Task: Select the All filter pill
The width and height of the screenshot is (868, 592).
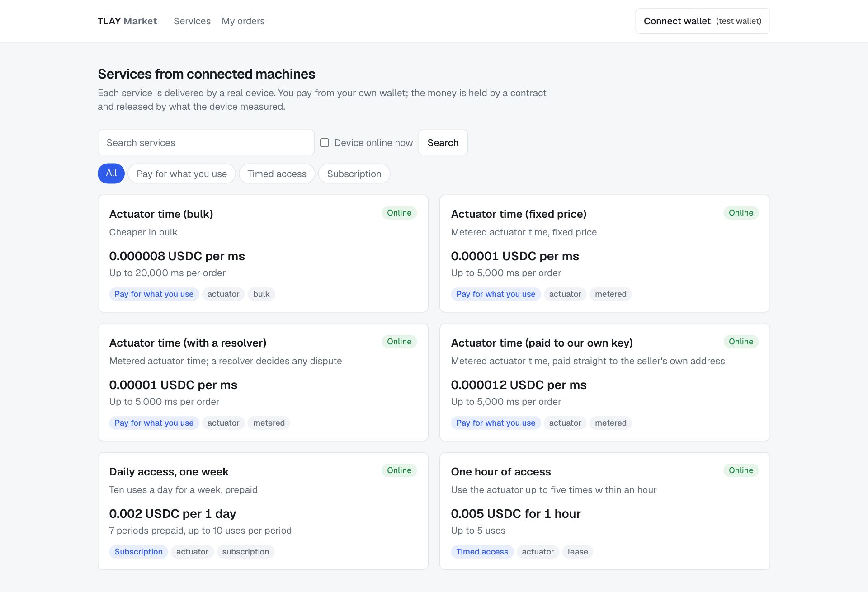Action: [x=111, y=174]
